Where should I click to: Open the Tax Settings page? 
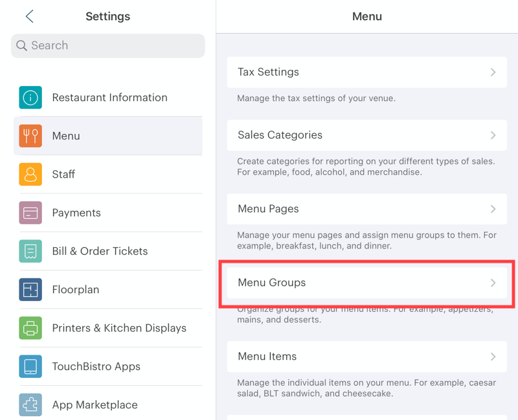(x=366, y=72)
